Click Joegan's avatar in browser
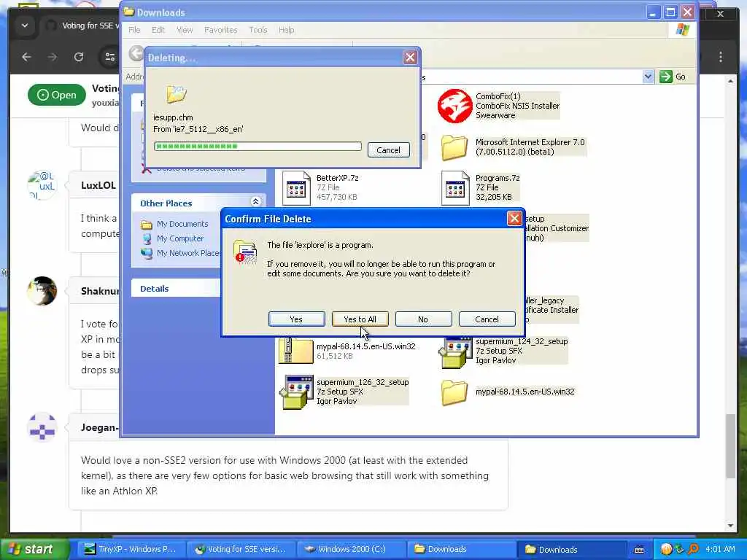Screen dimensions: 747x560 [42, 427]
